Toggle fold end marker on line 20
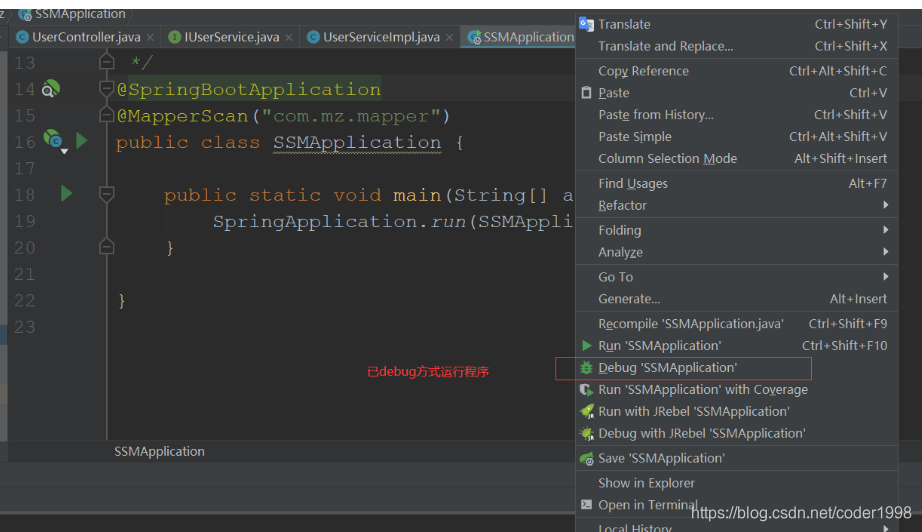 pos(106,246)
